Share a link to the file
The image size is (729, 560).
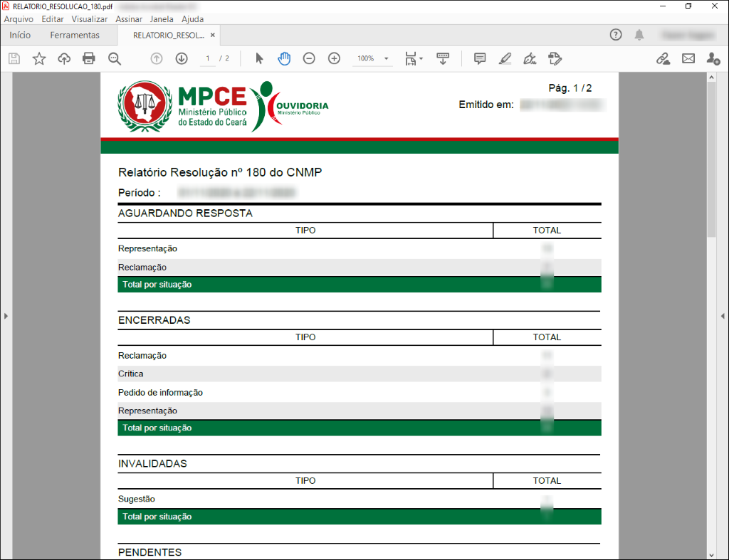click(664, 58)
